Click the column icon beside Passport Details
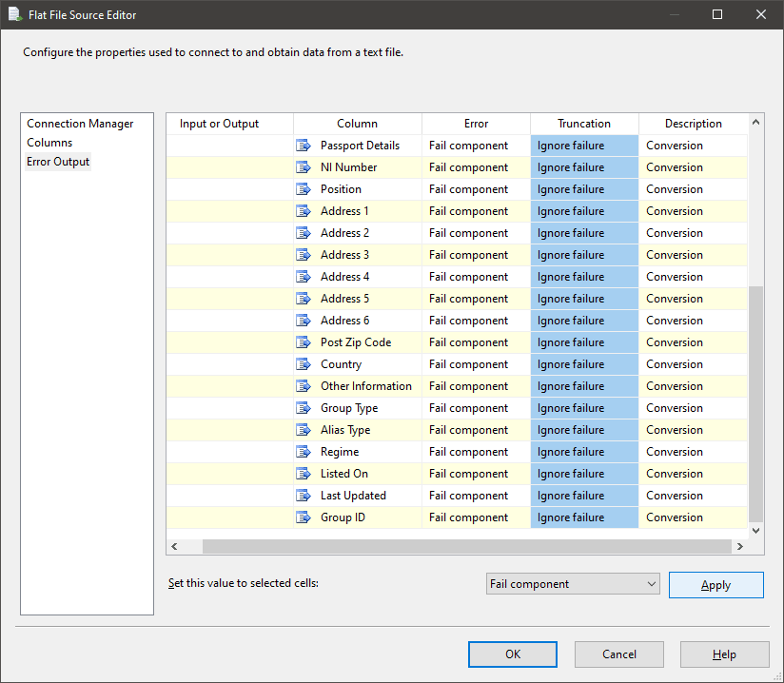The height and width of the screenshot is (683, 784). pyautogui.click(x=304, y=146)
